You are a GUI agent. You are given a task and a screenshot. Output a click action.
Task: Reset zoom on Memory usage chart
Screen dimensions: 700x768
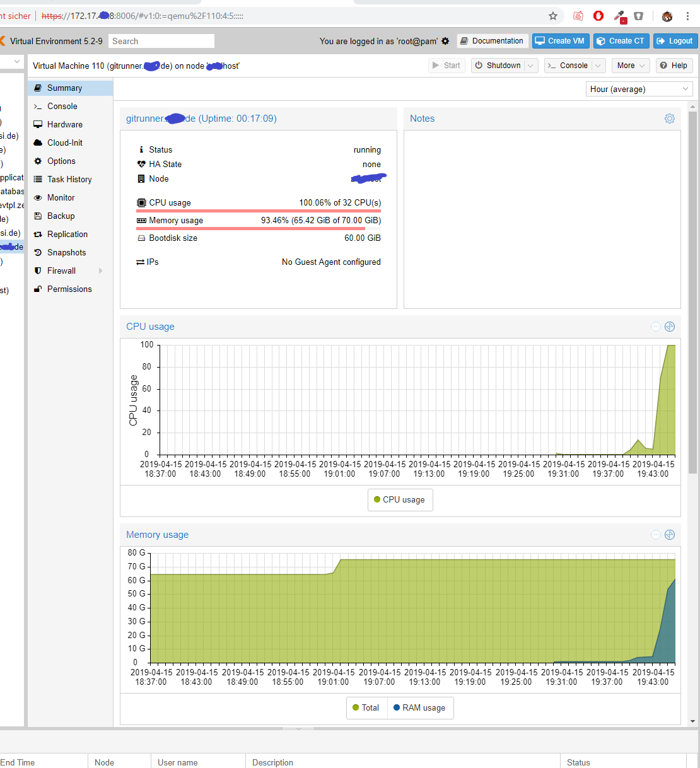point(670,535)
